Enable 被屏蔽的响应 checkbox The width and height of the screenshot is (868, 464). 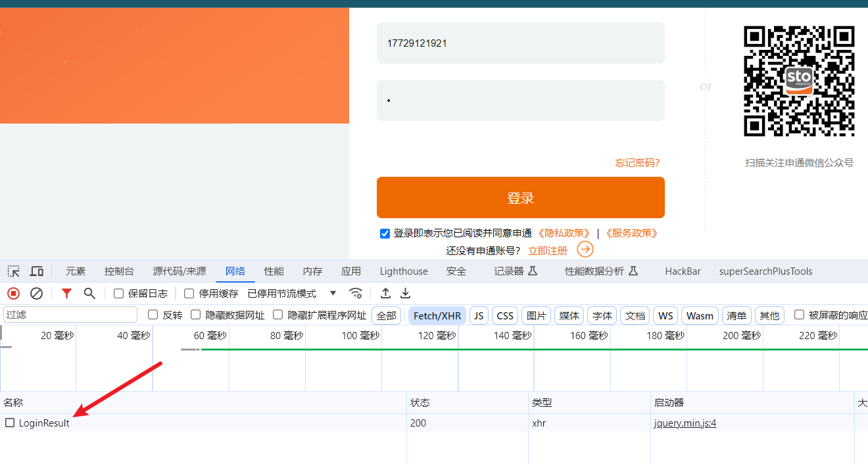[x=800, y=315]
